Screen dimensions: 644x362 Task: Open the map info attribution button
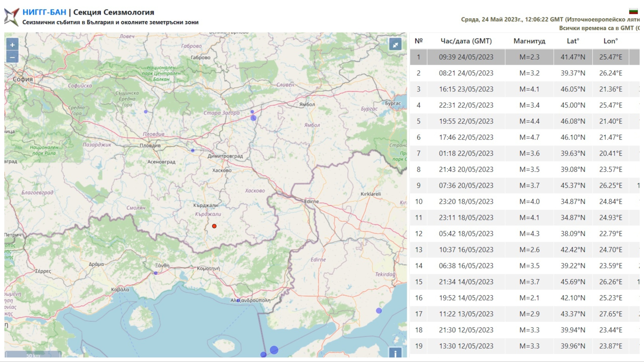[x=395, y=353]
